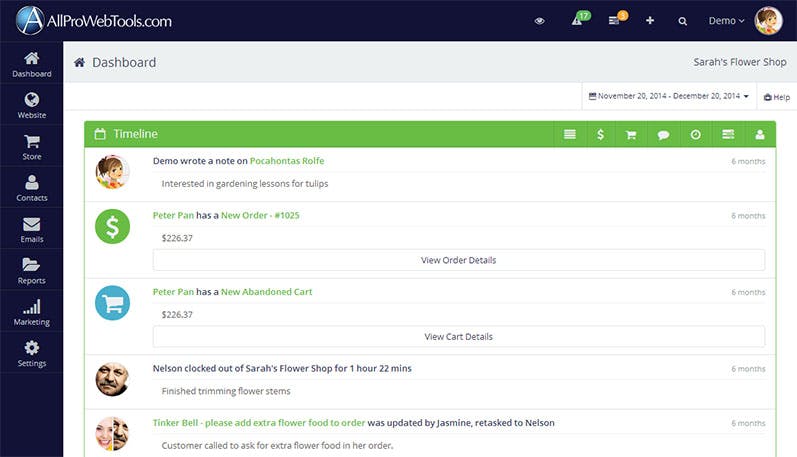This screenshot has height=457, width=797.
Task: Click the AllProWebTools.com logo
Action: pyautogui.click(x=94, y=20)
